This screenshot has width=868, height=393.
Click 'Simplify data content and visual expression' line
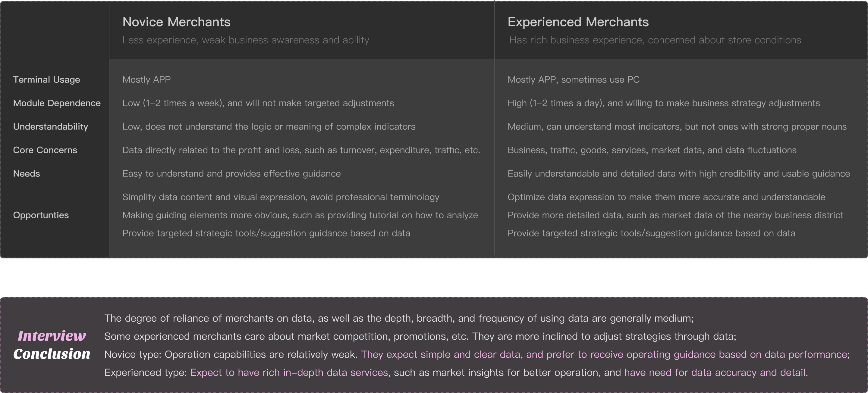pyautogui.click(x=281, y=197)
